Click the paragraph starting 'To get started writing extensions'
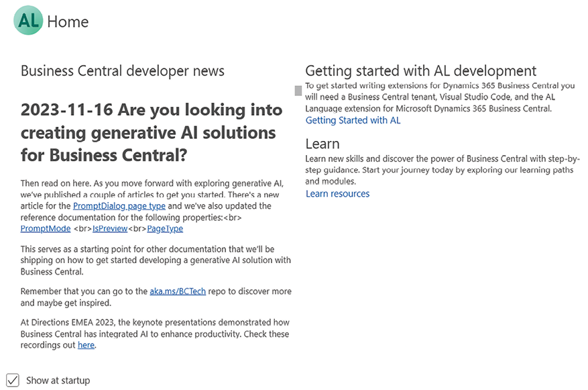The image size is (588, 390). click(440, 97)
